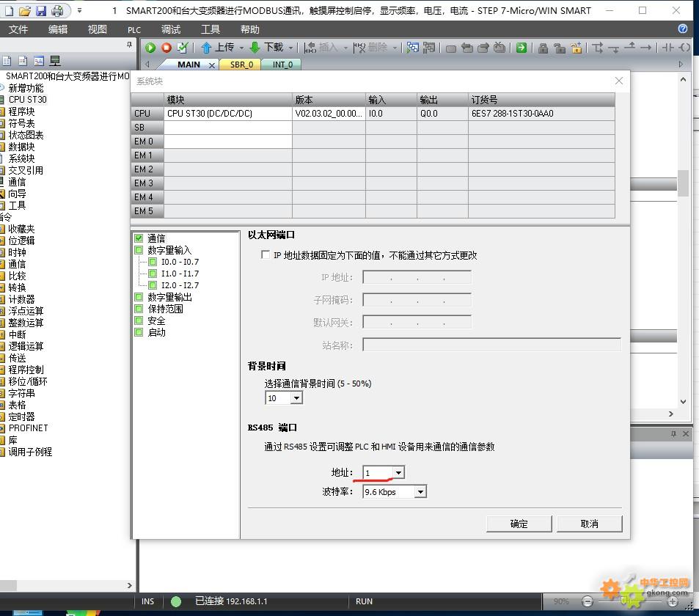The height and width of the screenshot is (616, 699).
Task: Toggle the I2.0 - I2.7 checkbox
Action: [x=153, y=285]
